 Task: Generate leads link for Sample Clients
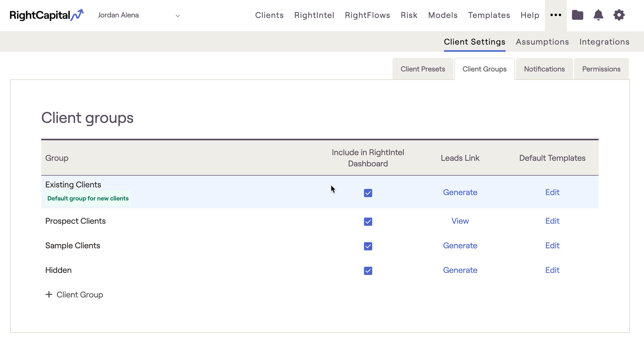point(460,245)
